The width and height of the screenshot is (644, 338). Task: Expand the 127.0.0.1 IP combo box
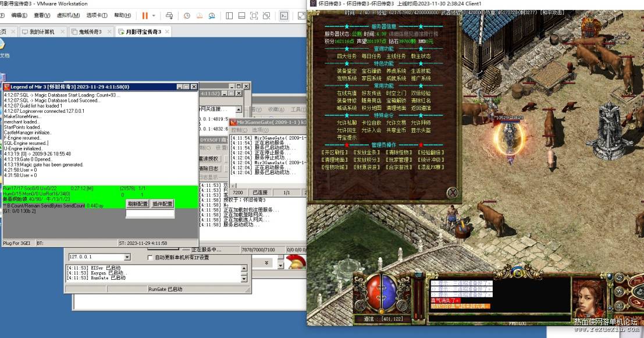tap(127, 257)
